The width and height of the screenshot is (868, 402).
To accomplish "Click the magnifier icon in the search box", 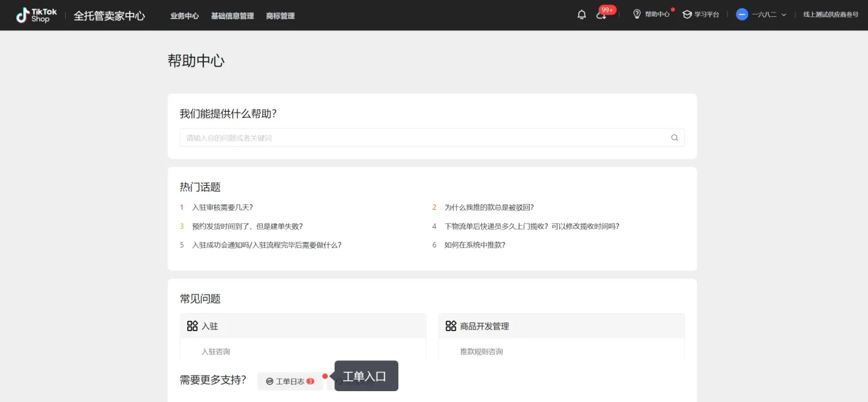I will pyautogui.click(x=674, y=138).
